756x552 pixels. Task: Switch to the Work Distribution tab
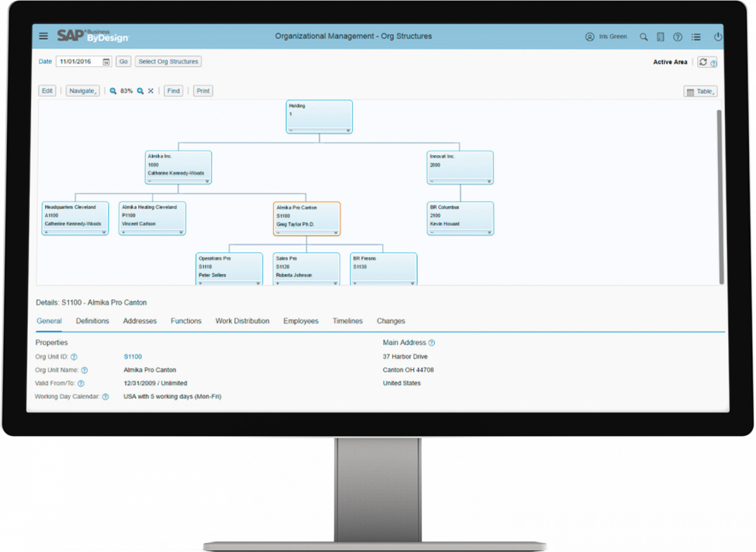point(242,321)
